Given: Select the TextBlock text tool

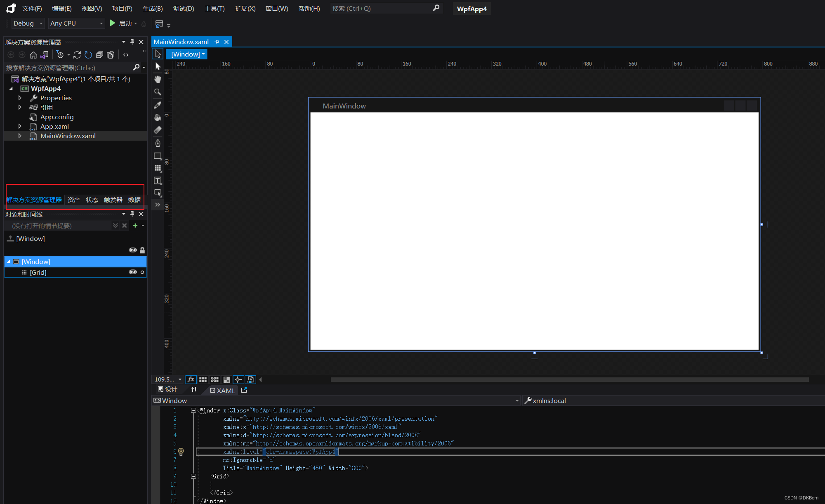Looking at the screenshot, I should point(158,181).
